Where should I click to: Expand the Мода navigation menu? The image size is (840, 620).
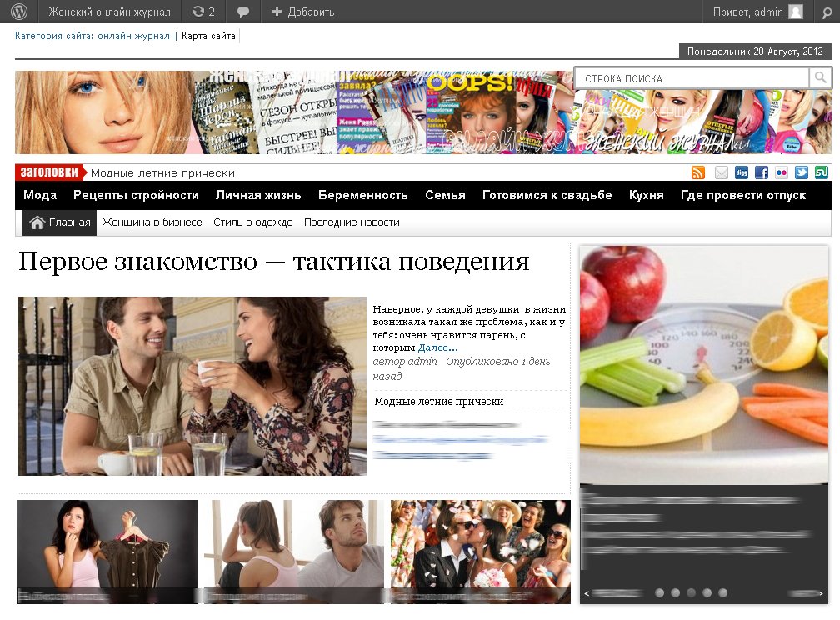40,195
